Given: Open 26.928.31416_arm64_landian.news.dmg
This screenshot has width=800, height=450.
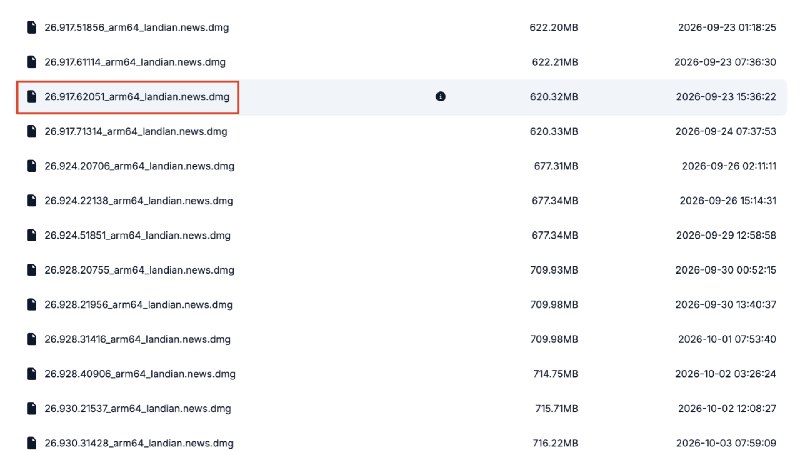Looking at the screenshot, I should pyautogui.click(x=137, y=339).
